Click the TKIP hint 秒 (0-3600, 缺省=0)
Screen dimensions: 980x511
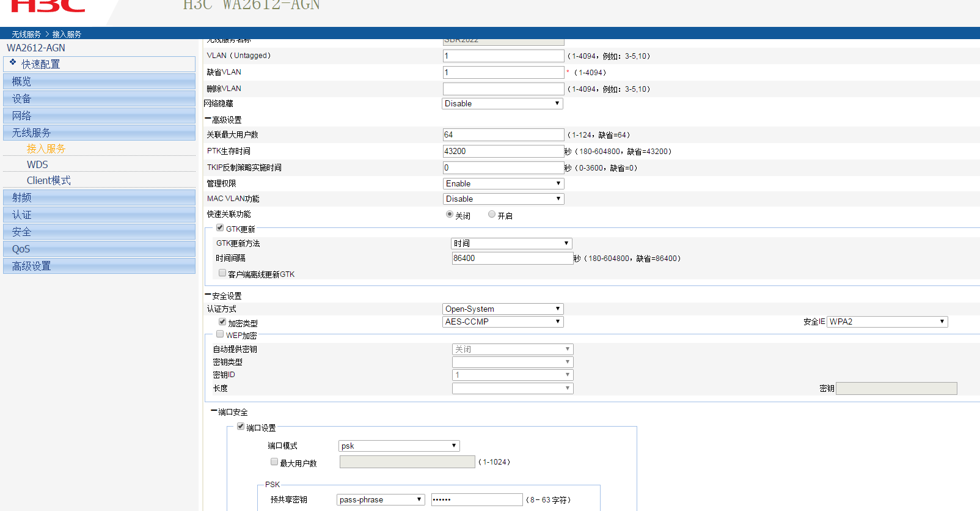point(601,168)
